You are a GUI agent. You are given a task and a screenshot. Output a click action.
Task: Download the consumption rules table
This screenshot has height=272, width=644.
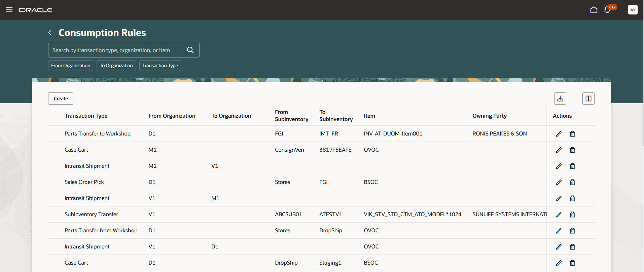pos(560,99)
